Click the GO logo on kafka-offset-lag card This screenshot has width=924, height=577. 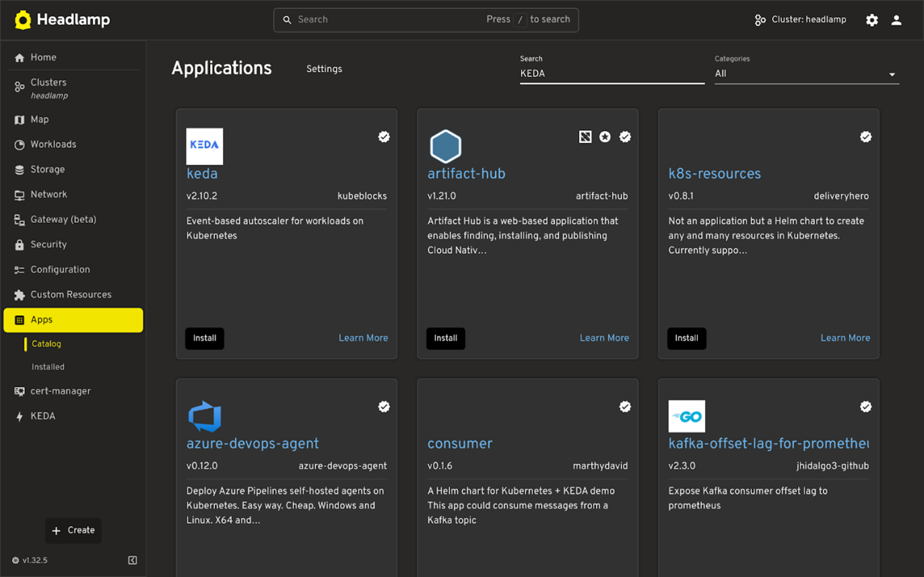pos(687,416)
